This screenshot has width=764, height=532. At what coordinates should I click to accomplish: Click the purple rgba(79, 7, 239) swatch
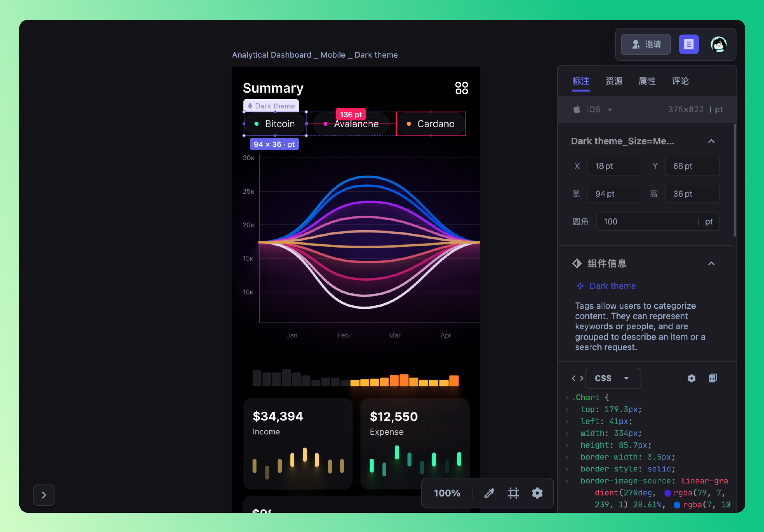point(667,493)
